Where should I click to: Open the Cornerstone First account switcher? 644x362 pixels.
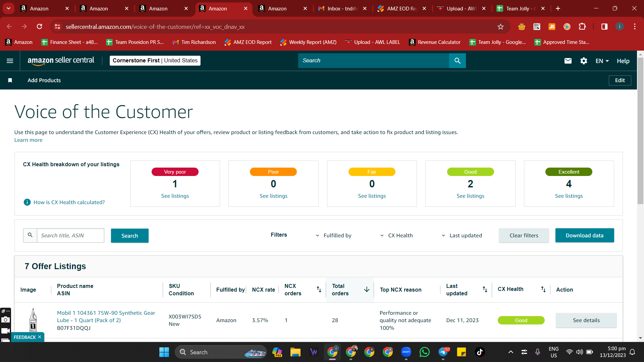point(155,60)
